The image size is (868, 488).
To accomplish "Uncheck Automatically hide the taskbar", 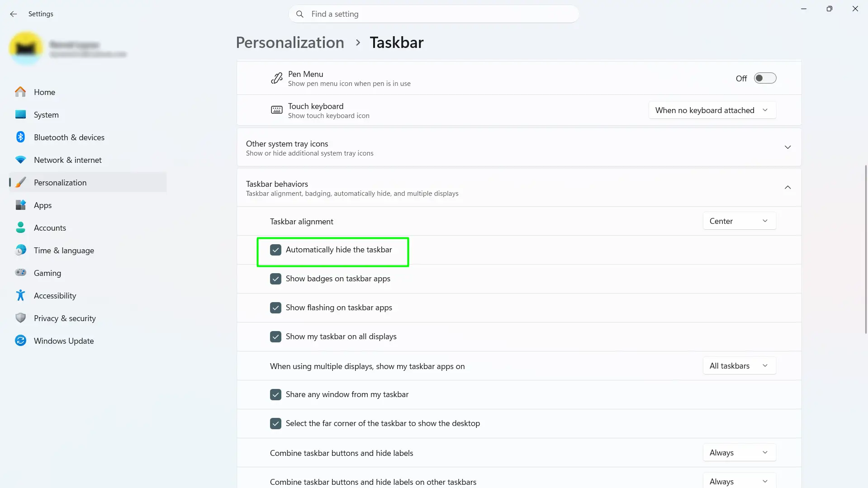I will [275, 250].
